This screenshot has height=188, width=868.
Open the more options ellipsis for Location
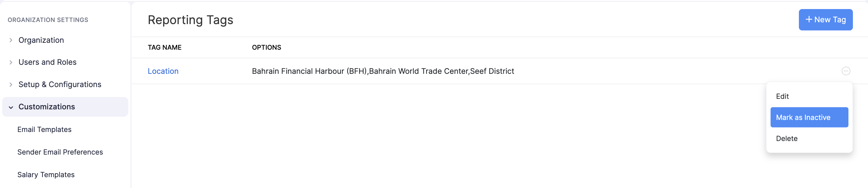tap(846, 71)
